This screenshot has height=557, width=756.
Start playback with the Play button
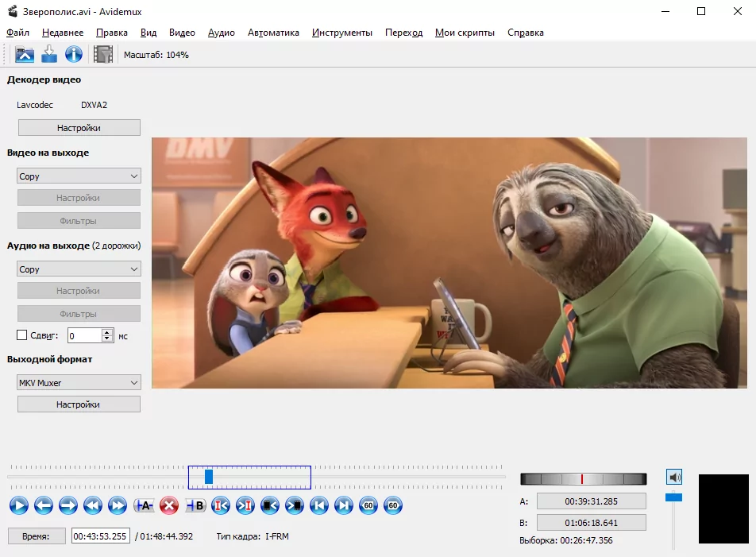point(19,505)
